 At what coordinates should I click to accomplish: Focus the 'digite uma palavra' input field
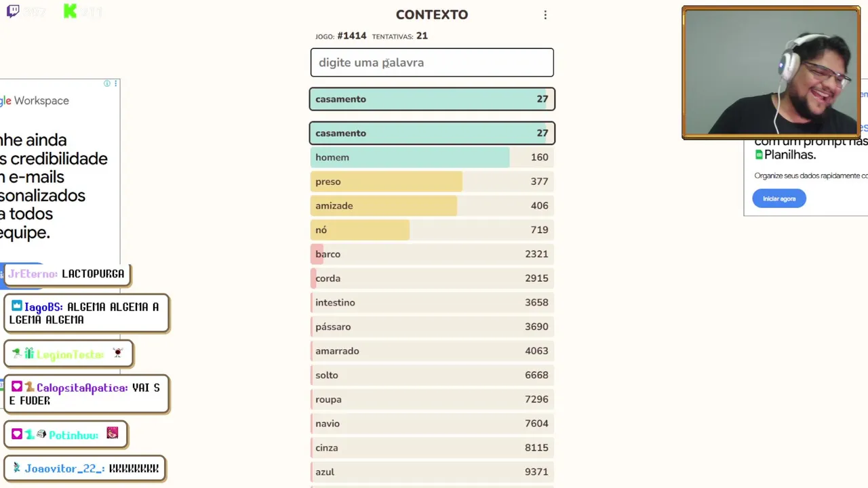432,62
